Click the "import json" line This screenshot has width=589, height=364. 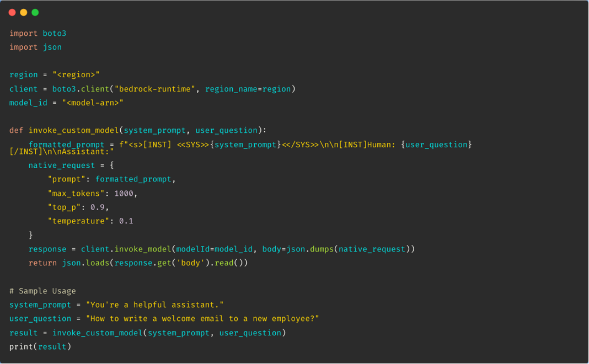(35, 47)
